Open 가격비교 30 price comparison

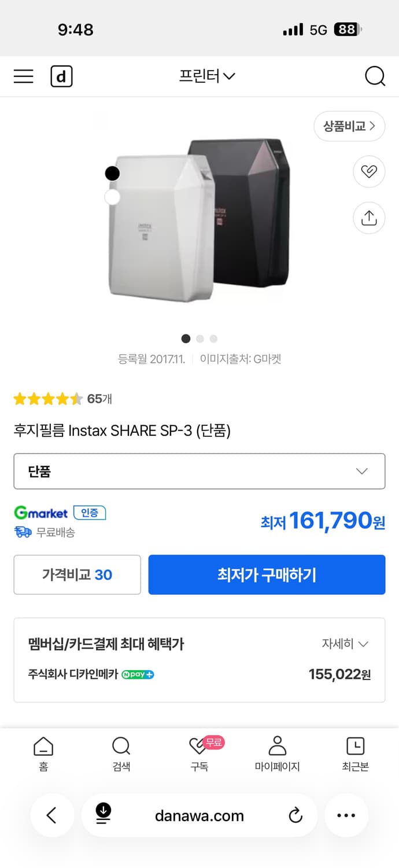coord(77,575)
